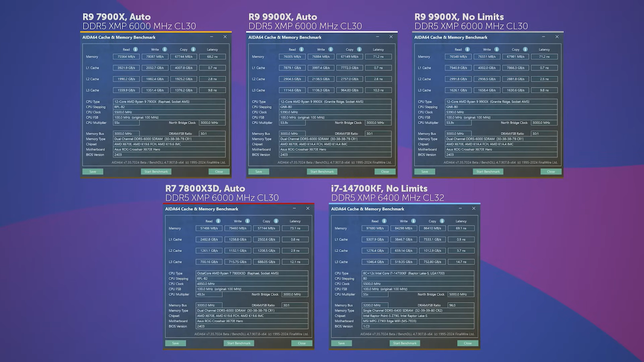Screen dimensions: 644x362
Task: Show Copy info icon in R7 7800X3D window
Action: [x=276, y=221]
